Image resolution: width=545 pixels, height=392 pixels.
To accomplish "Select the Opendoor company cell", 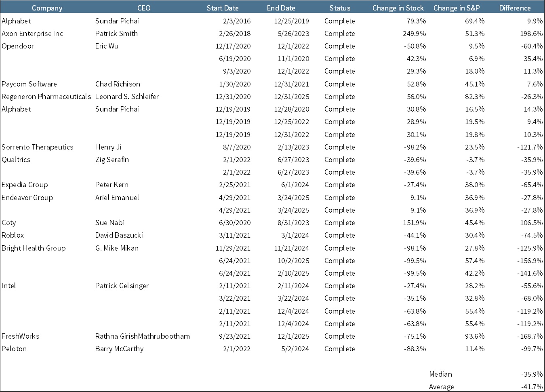I will pos(18,46).
